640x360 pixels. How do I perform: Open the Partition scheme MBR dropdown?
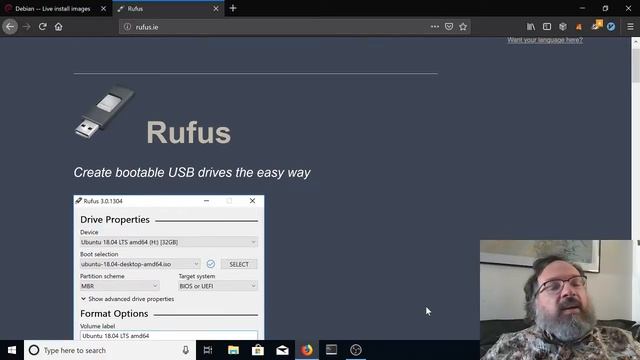[x=119, y=286]
